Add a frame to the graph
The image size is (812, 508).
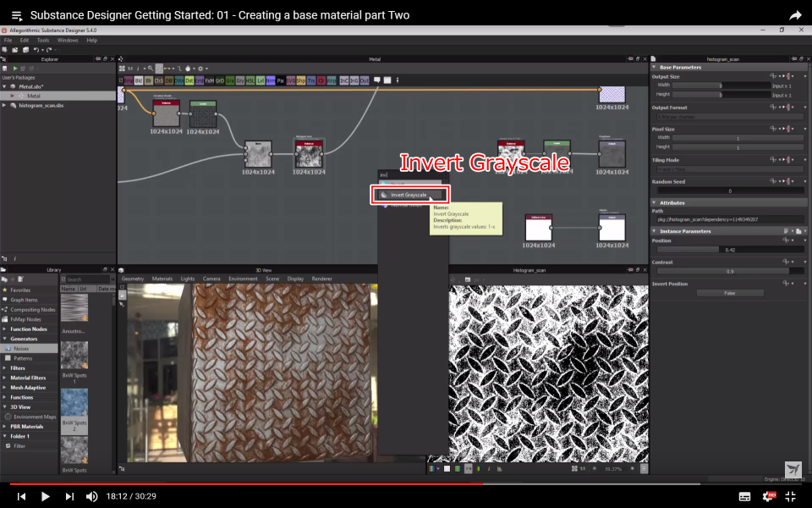387,80
